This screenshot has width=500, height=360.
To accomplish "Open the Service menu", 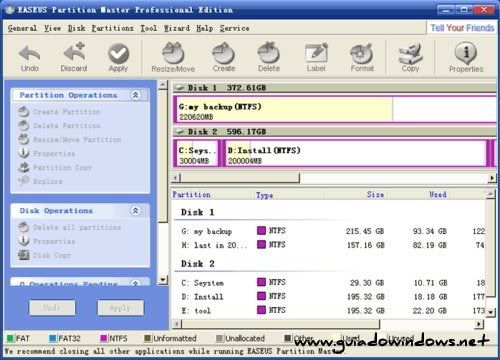I will coord(234,28).
